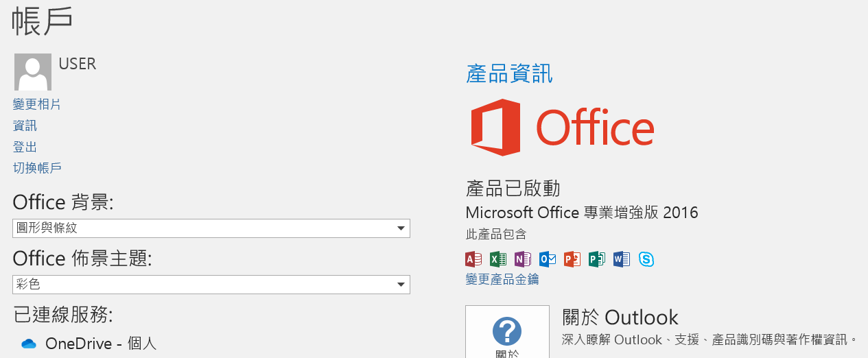
Task: Click the 深入瞭解 Outlook description text
Action: (710, 339)
